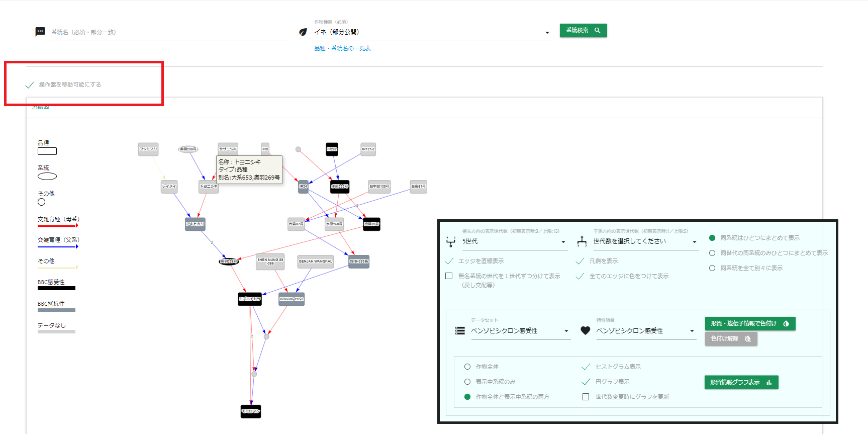Open the 特性項目 trait dropdown
This screenshot has width=868, height=434.
point(646,331)
